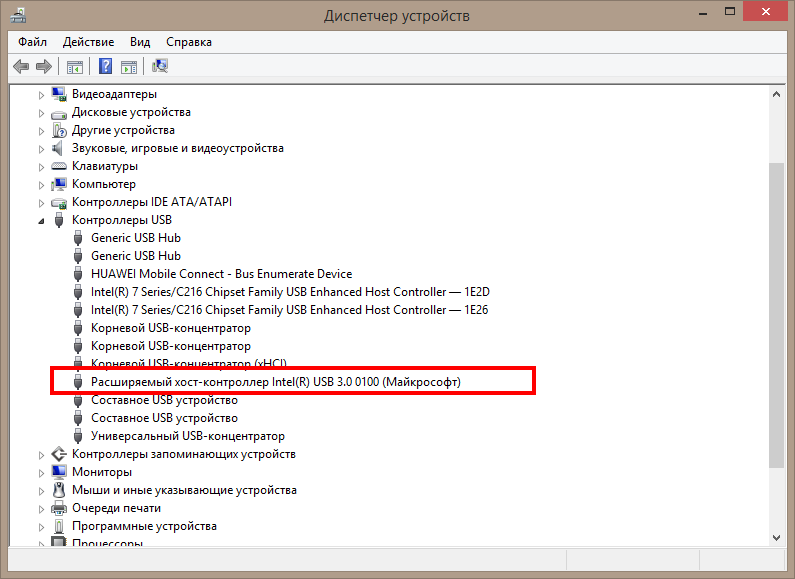Viewport: 795px width, 579px height.
Task: Select Расширяемый хост-контроллер Intel USB 3.0
Action: click(x=276, y=382)
